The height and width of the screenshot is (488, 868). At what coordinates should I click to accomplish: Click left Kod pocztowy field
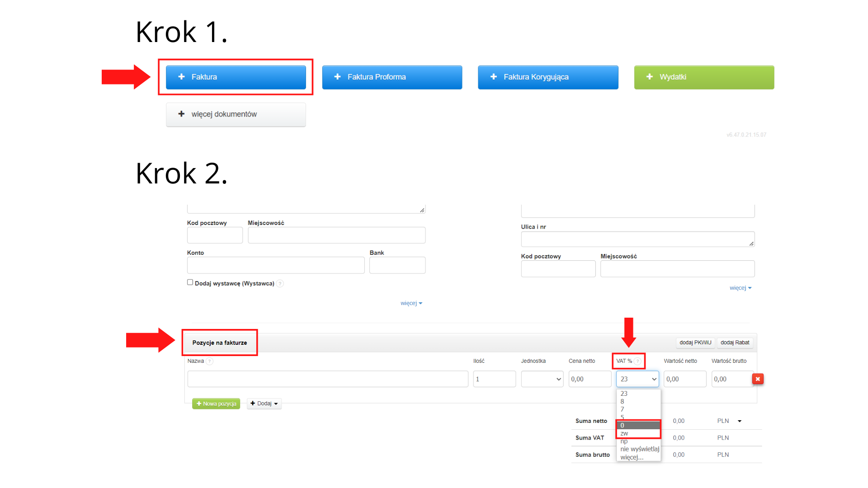[215, 235]
